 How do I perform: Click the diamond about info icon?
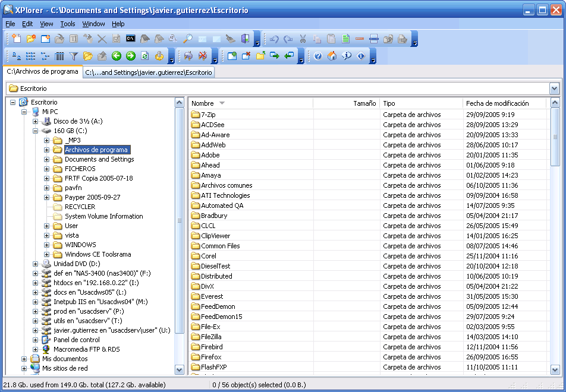[361, 56]
